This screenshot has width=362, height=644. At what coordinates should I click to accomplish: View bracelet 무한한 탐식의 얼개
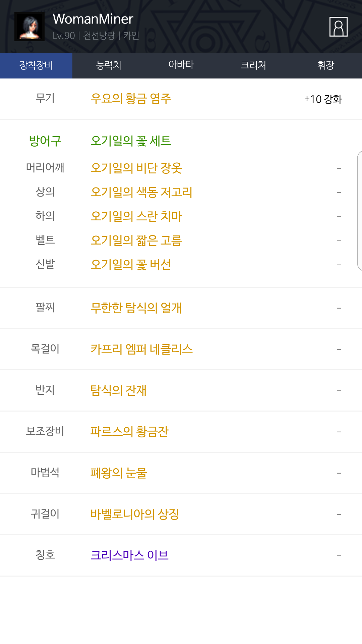tap(136, 308)
